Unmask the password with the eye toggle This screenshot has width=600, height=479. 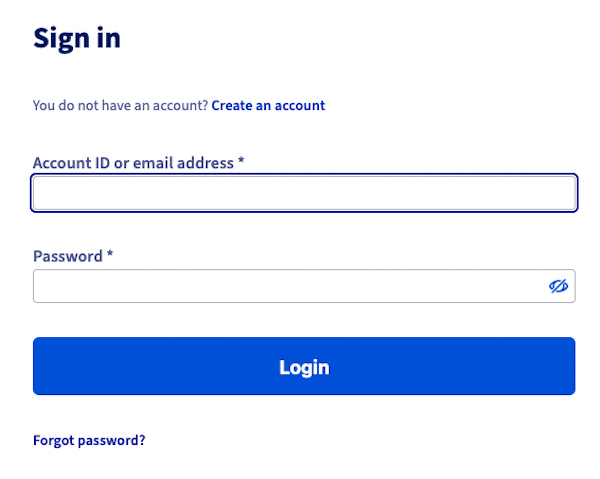(x=558, y=287)
